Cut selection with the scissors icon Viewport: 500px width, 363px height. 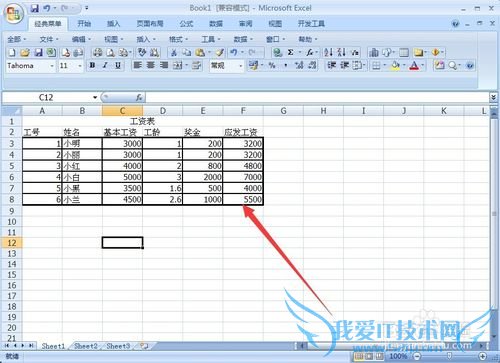[x=174, y=52]
